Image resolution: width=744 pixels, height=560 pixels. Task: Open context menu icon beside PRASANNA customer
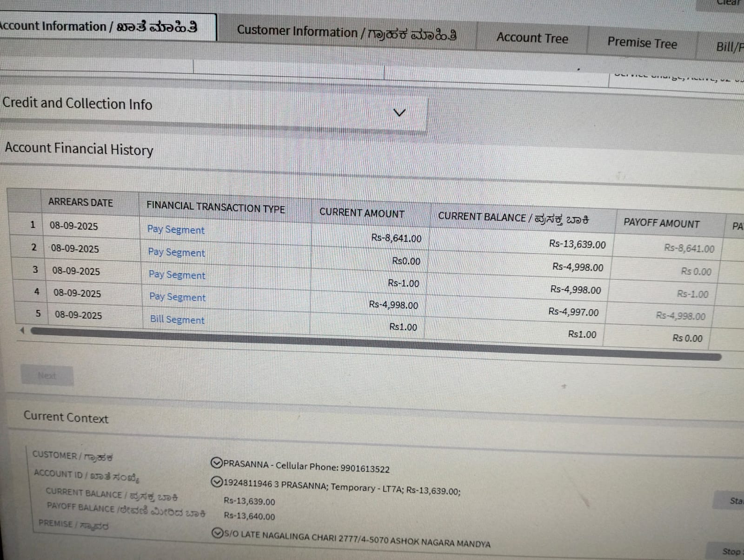tap(216, 463)
